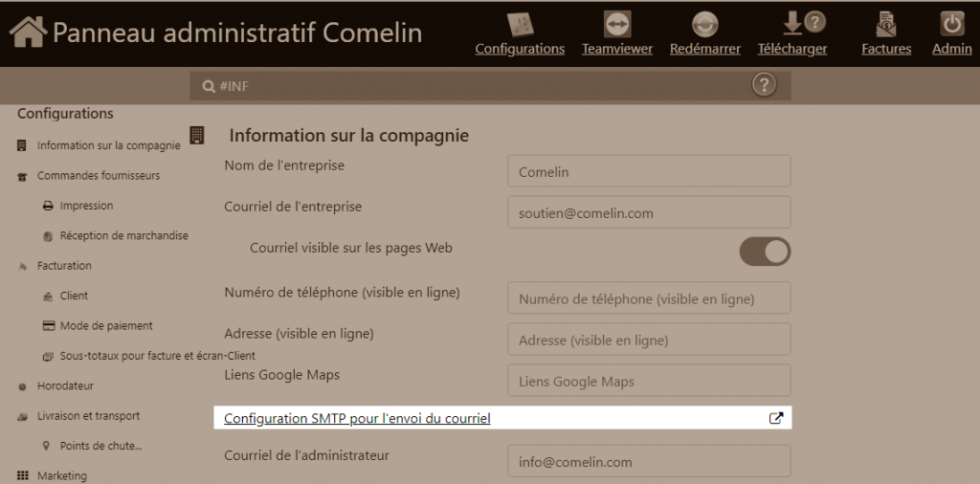Open Facturation section in sidebar
This screenshot has width=980, height=484.
(x=64, y=265)
